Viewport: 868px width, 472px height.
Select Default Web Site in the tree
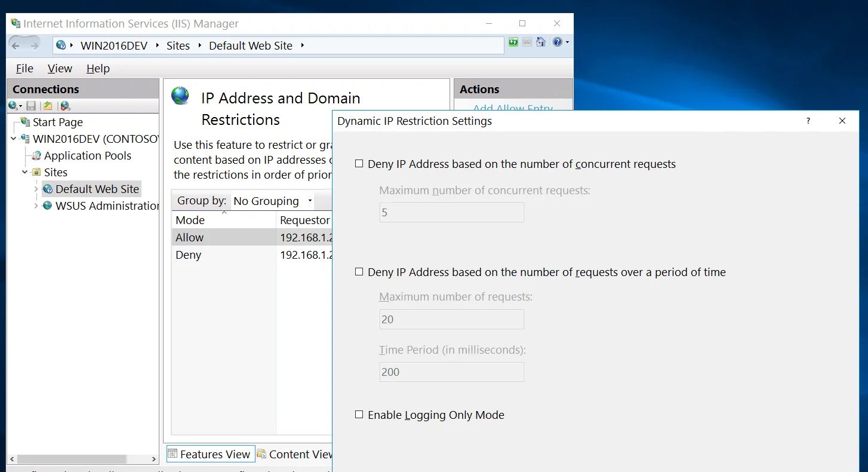coord(97,189)
